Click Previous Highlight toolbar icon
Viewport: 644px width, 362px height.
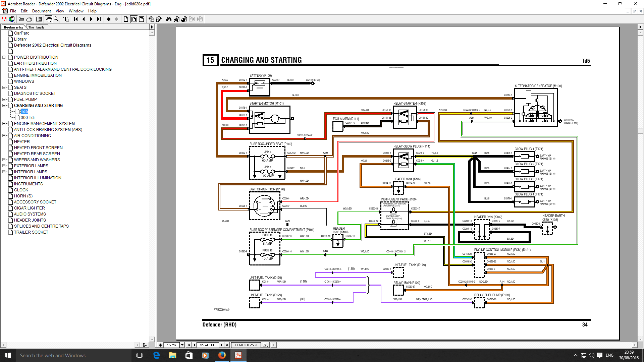click(192, 19)
